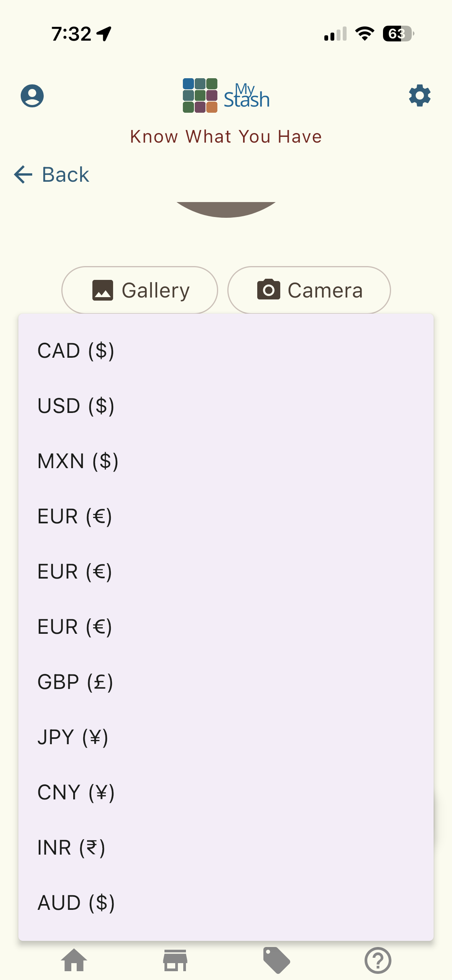
Task: Tap the back arrow icon
Action: [x=23, y=175]
